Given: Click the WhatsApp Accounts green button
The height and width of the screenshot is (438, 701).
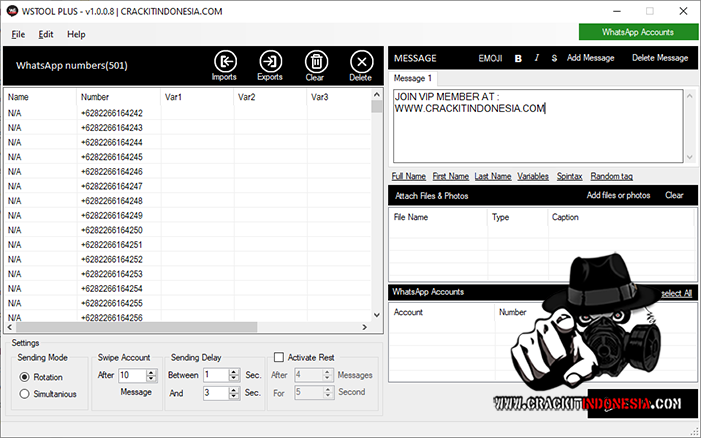Looking at the screenshot, I should (637, 33).
